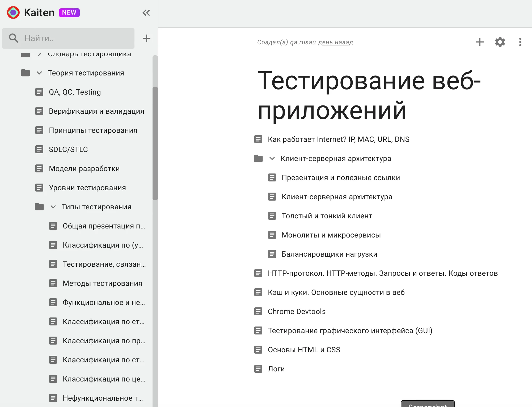Click the sidebar vertical scrollbar thumb

(155, 143)
